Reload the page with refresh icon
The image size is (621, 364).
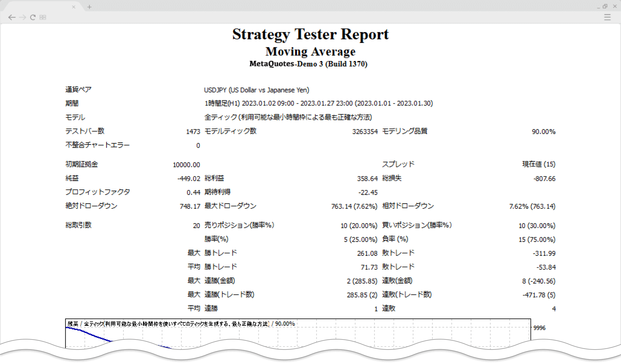pyautogui.click(x=33, y=17)
